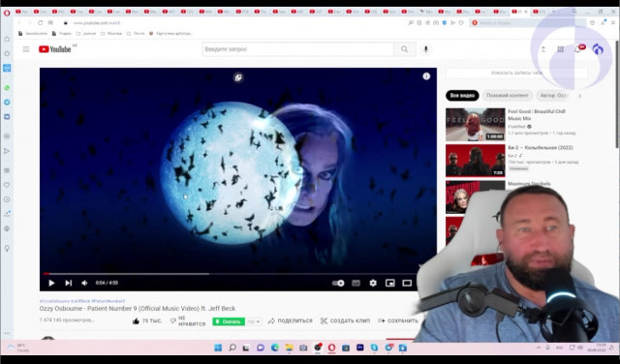Toggle the autoplay switch
620x364 pixels.
(x=338, y=283)
